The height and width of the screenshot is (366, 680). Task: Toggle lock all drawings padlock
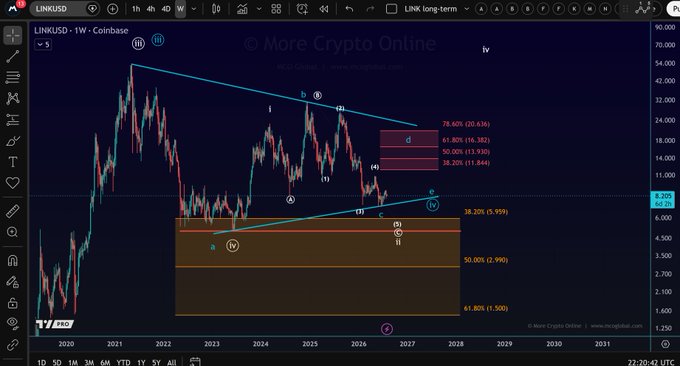pyautogui.click(x=13, y=303)
